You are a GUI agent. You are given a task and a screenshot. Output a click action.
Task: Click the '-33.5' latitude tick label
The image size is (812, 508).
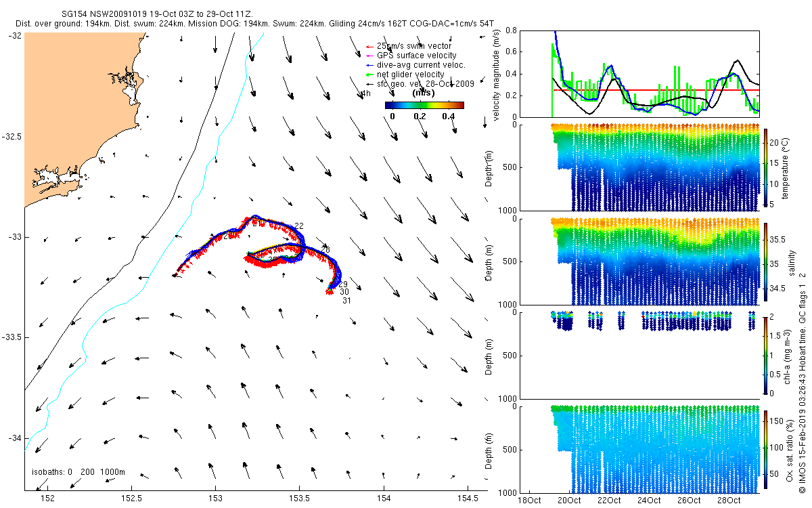click(x=12, y=337)
